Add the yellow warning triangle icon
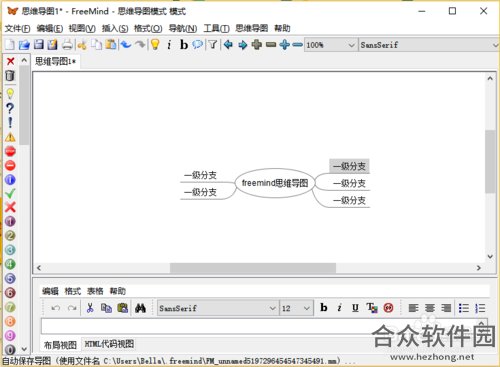The image size is (500, 367). pyautogui.click(x=10, y=137)
